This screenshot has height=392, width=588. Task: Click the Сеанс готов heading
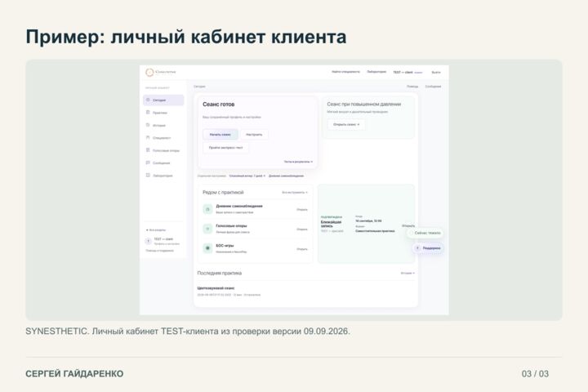click(x=218, y=105)
